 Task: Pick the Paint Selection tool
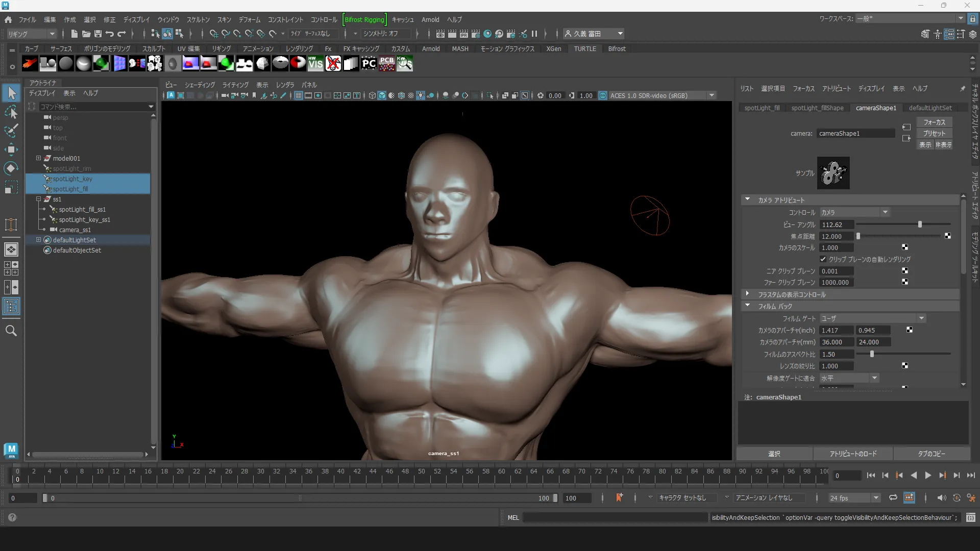[x=11, y=131]
